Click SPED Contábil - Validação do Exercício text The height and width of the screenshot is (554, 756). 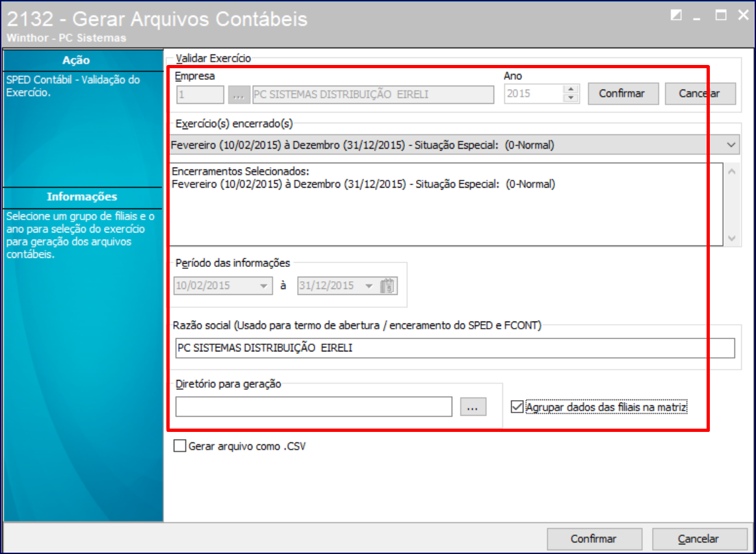coord(73,86)
